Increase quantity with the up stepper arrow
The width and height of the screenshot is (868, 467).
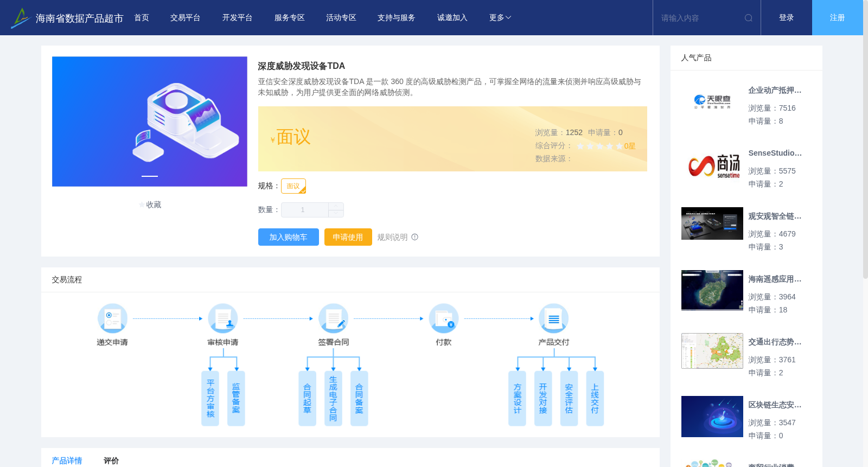(336, 206)
